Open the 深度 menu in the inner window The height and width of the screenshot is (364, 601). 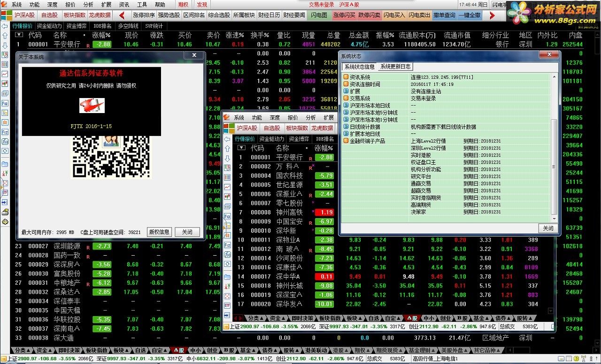point(275,118)
